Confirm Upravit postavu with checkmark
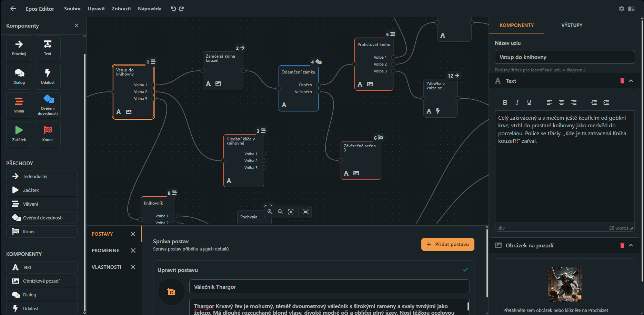This screenshot has height=315, width=644. [x=465, y=269]
